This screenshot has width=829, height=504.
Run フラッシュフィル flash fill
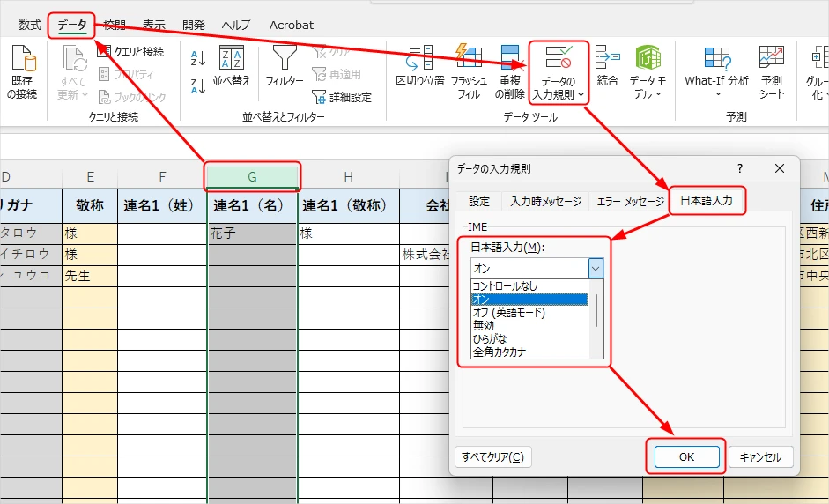point(469,72)
